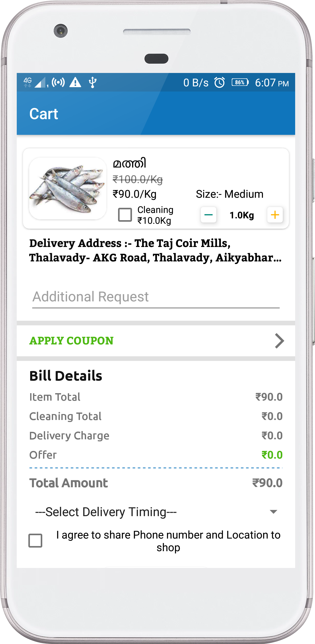Image resolution: width=315 pixels, height=644 pixels.
Task: Type in the Additional Request field
Action: pyautogui.click(x=156, y=297)
